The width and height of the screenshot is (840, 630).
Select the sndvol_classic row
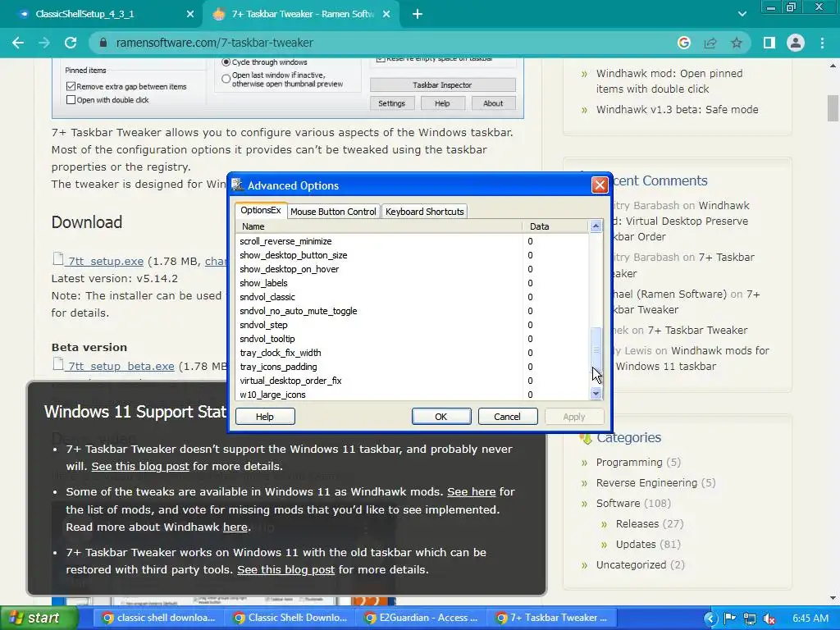click(412, 297)
